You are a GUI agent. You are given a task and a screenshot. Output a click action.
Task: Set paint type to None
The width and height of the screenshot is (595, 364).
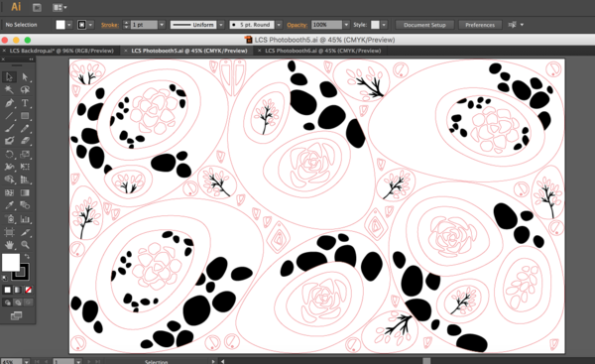pos(28,290)
